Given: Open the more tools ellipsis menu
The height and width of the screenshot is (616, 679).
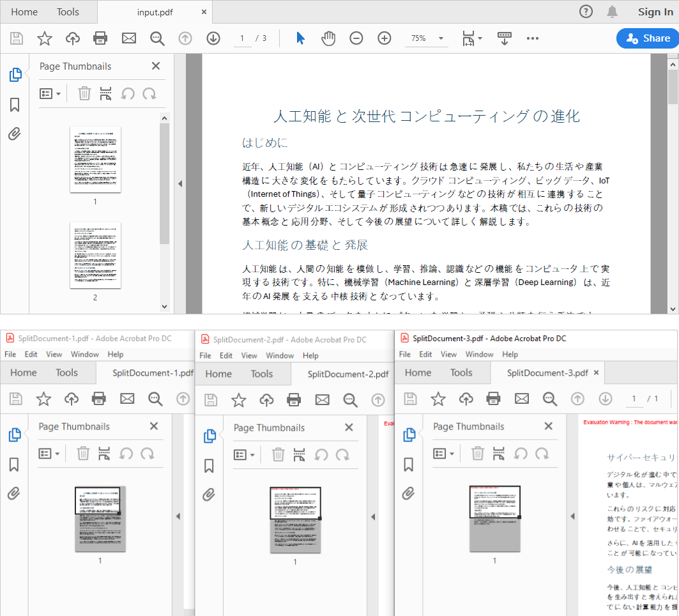Looking at the screenshot, I should click(533, 38).
